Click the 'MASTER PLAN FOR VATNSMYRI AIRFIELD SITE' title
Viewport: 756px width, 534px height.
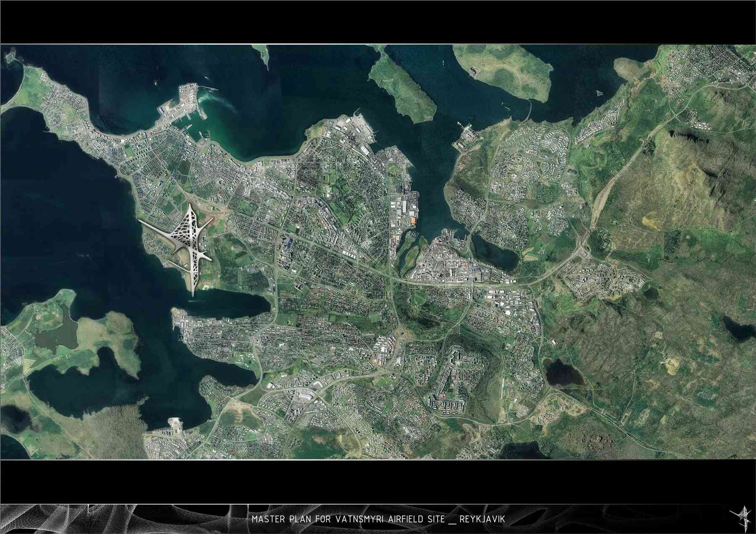(347, 520)
